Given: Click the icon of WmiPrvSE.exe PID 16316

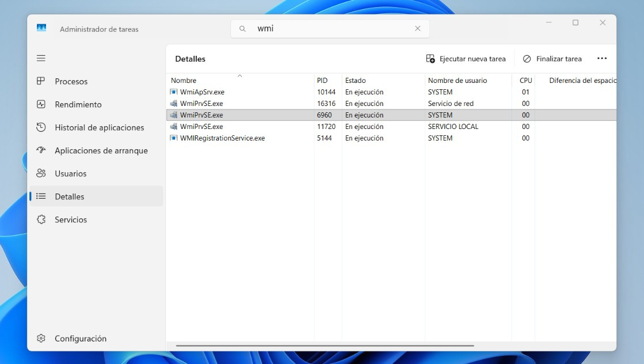Looking at the screenshot, I should click(174, 104).
